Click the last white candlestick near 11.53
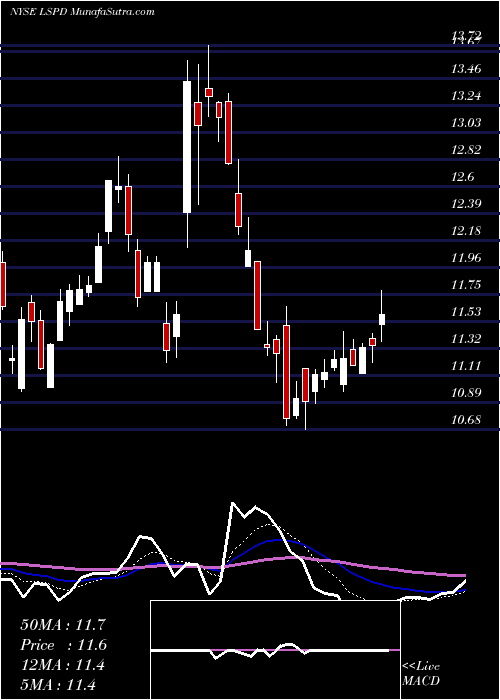This screenshot has height=700, width=500. click(x=382, y=319)
